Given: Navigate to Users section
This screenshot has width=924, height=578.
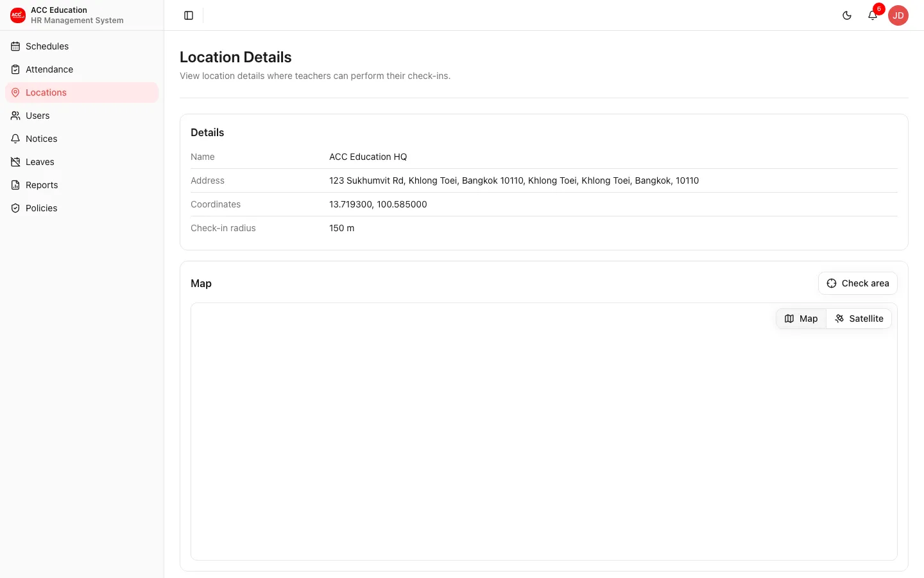Looking at the screenshot, I should (81, 116).
